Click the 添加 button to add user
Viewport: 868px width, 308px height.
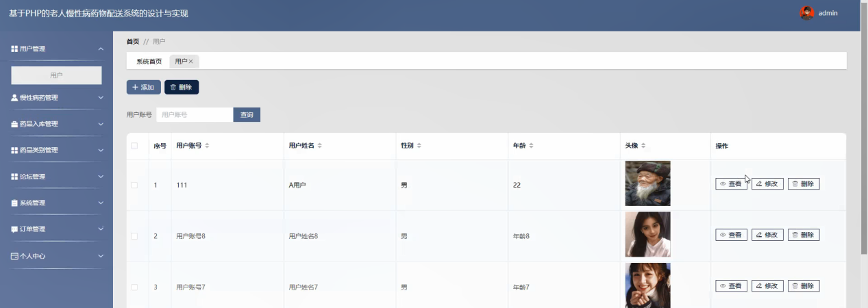point(143,87)
